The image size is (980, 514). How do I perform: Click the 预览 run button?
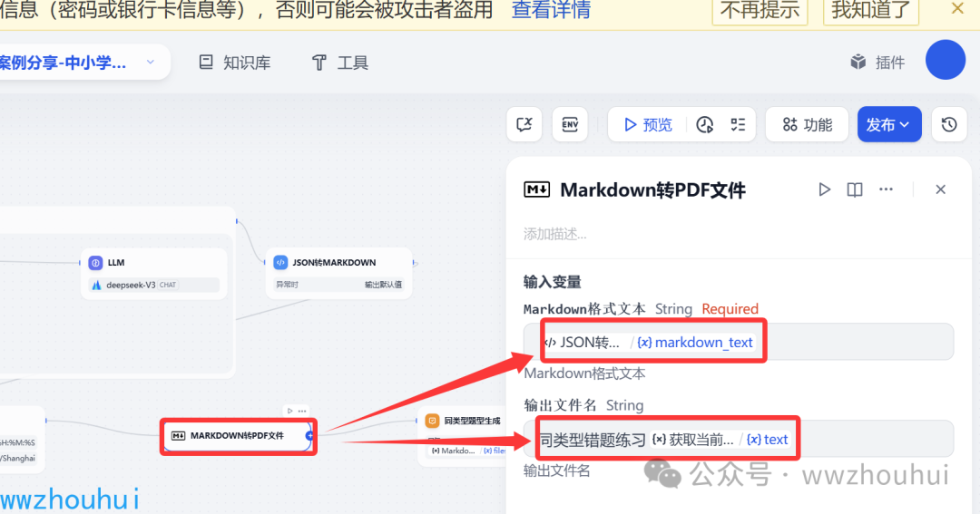648,124
